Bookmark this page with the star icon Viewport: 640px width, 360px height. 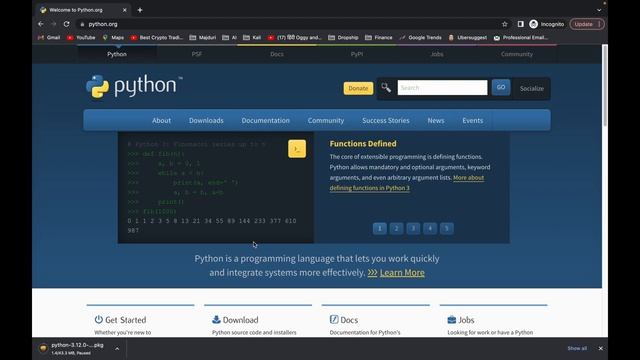[504, 24]
